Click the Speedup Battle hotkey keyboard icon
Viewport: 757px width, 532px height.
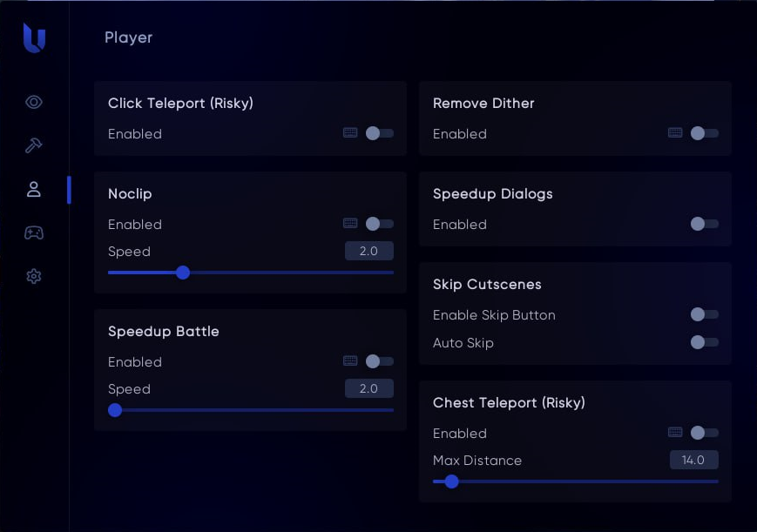pyautogui.click(x=350, y=361)
